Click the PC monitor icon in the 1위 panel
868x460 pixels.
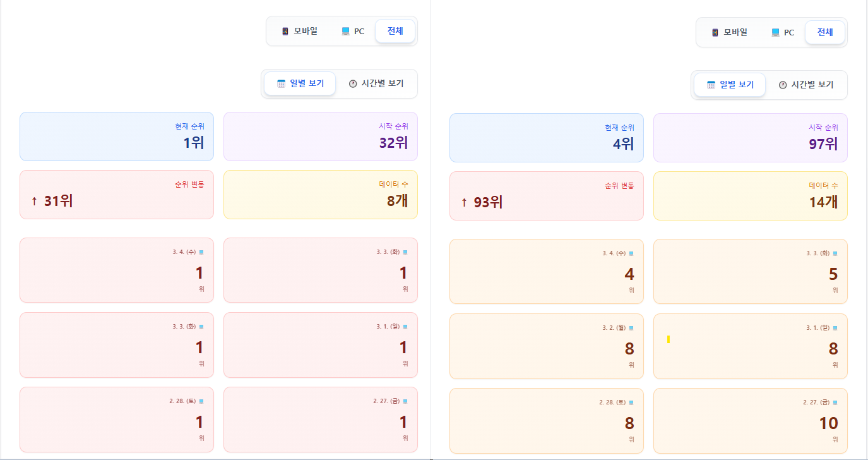point(345,31)
